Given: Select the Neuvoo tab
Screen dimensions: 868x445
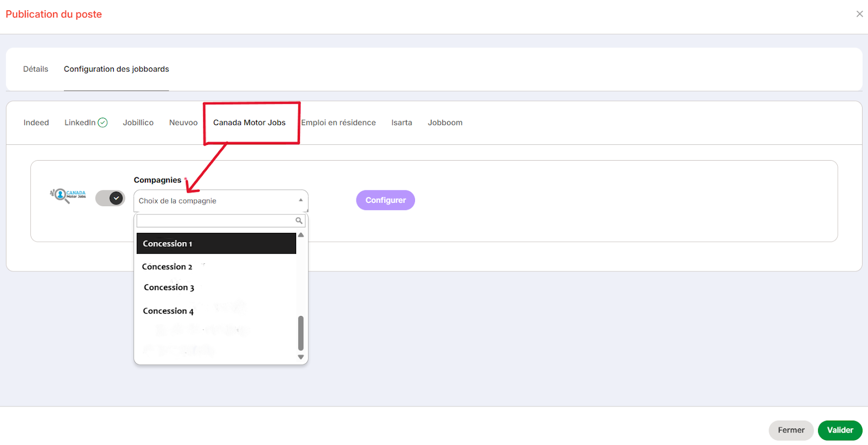Looking at the screenshot, I should coord(183,123).
